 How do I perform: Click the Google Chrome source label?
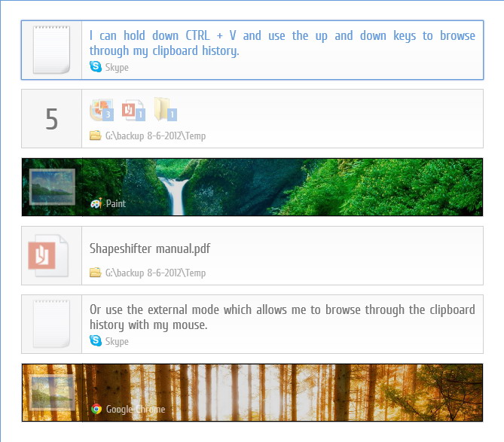(x=136, y=409)
